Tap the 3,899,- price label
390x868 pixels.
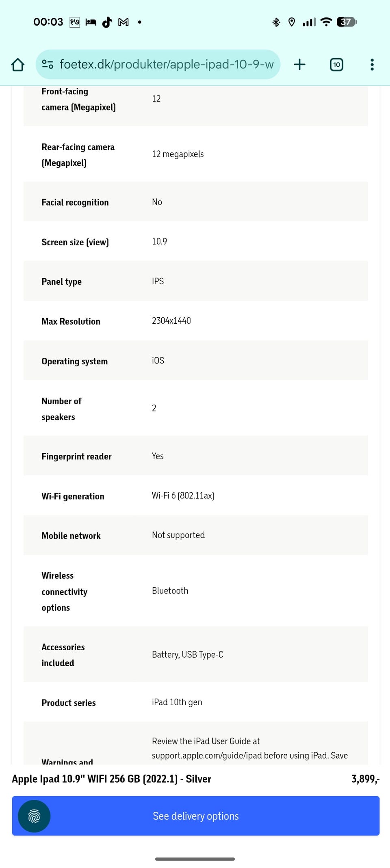[365, 779]
